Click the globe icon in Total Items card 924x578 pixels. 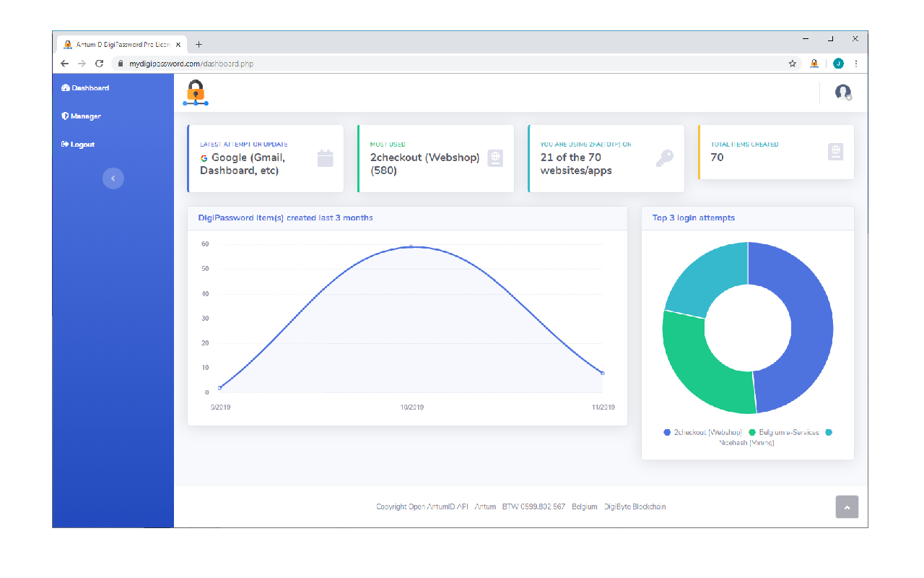point(835,152)
